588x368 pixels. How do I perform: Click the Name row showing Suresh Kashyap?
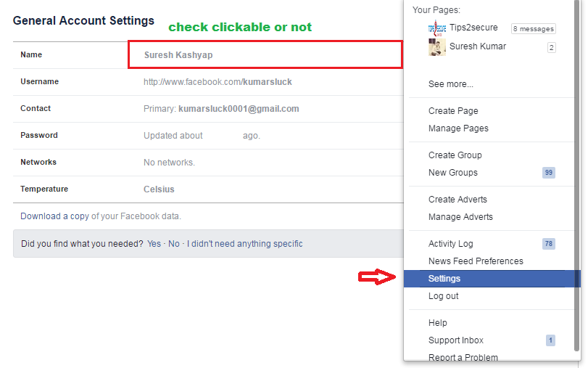178,55
